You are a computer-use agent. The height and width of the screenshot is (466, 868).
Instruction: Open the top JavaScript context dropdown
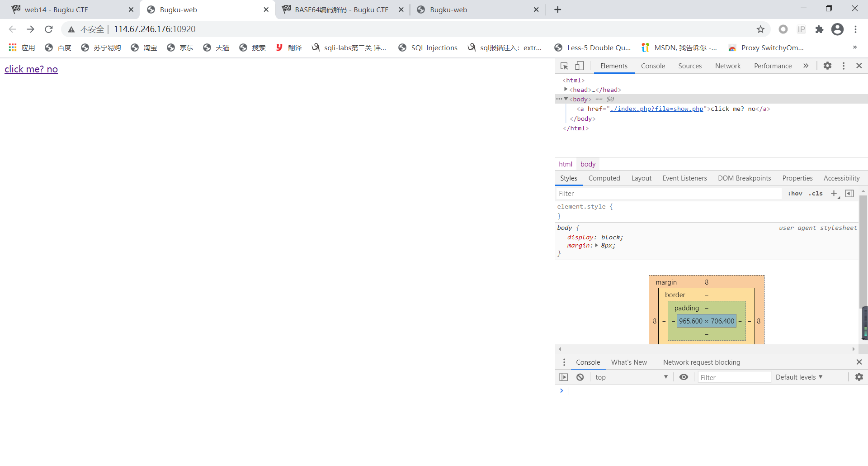(631, 377)
